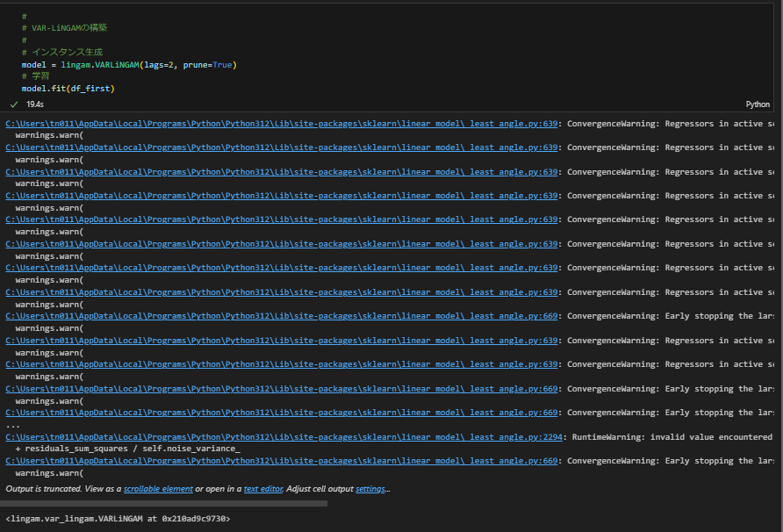
Task: Click the インスタンス生成 comment line
Action: point(67,53)
